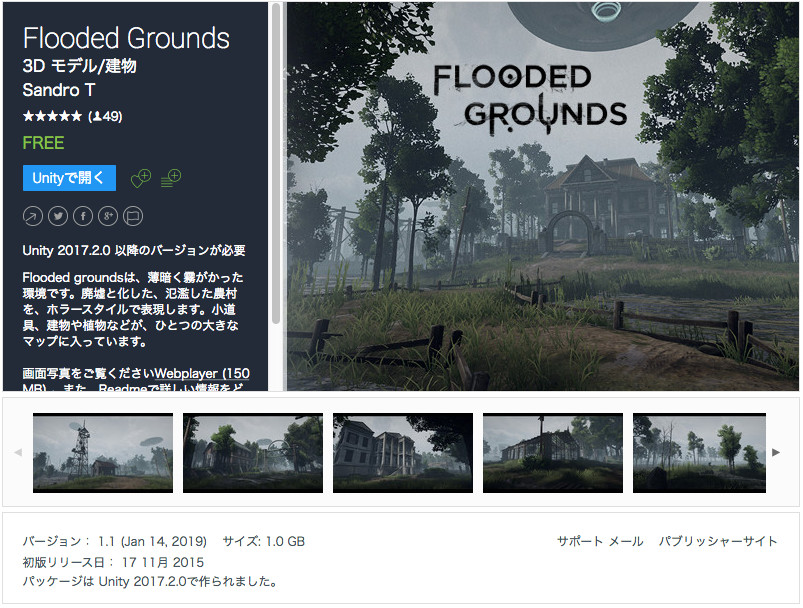Select the house with arch thumbnail
803x608 pixels.
tap(253, 453)
